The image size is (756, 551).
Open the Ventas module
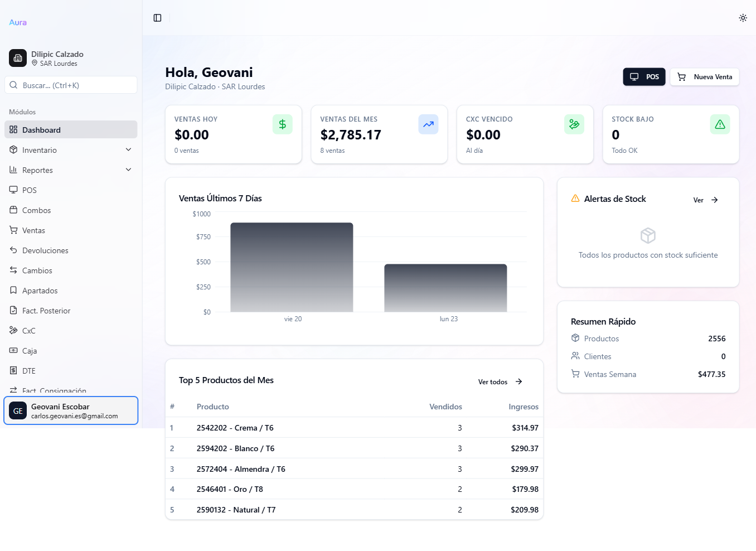click(x=33, y=230)
